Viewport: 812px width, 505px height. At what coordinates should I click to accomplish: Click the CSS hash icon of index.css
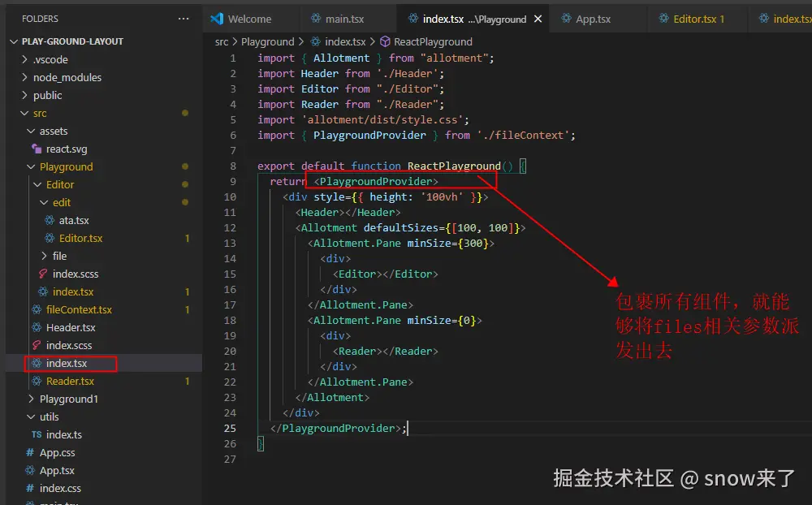point(30,488)
